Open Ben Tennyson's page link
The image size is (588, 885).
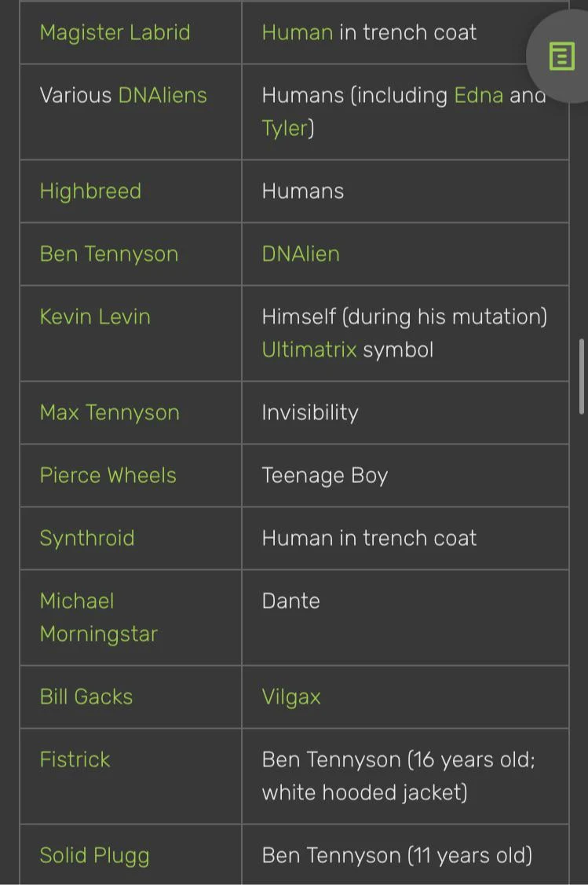[109, 254]
